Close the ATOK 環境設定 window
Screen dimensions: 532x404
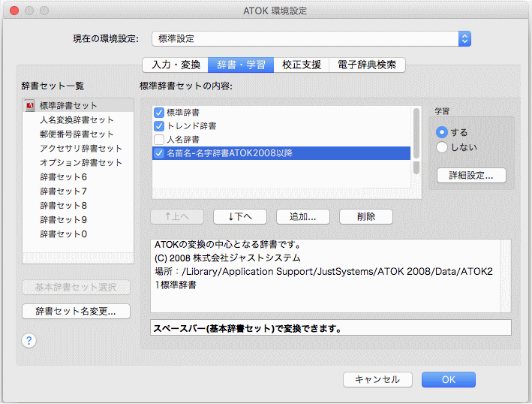pos(14,11)
